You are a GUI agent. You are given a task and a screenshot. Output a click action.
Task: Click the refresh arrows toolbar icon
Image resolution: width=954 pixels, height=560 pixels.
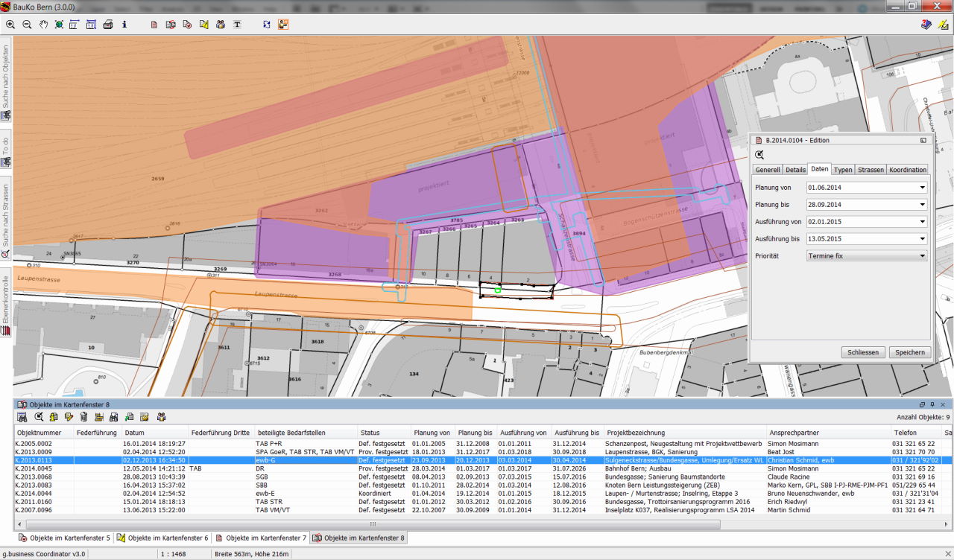coord(267,25)
